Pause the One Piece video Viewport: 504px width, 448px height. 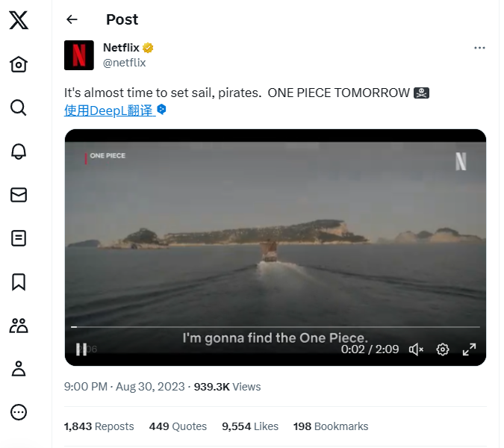[81, 349]
